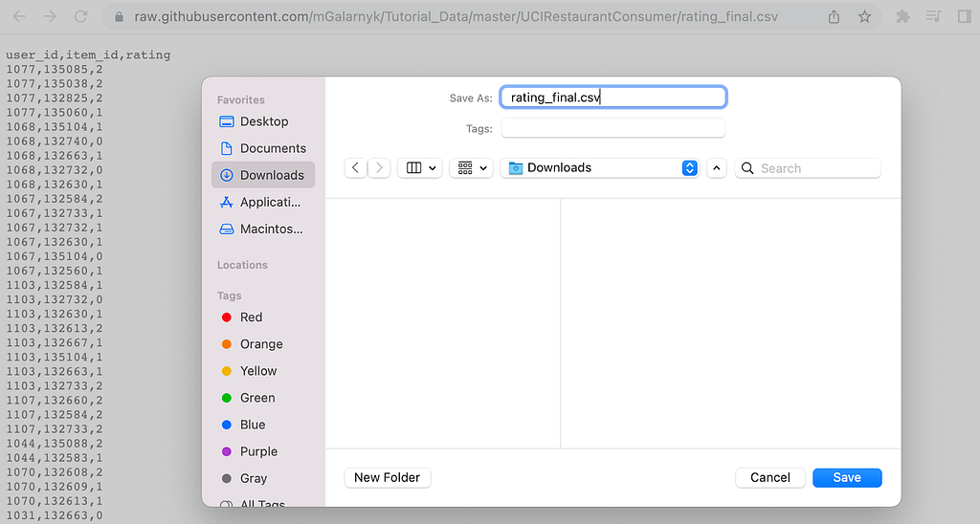This screenshot has width=980, height=524.
Task: Click the row 1044,135088,2
Action: pos(55,444)
